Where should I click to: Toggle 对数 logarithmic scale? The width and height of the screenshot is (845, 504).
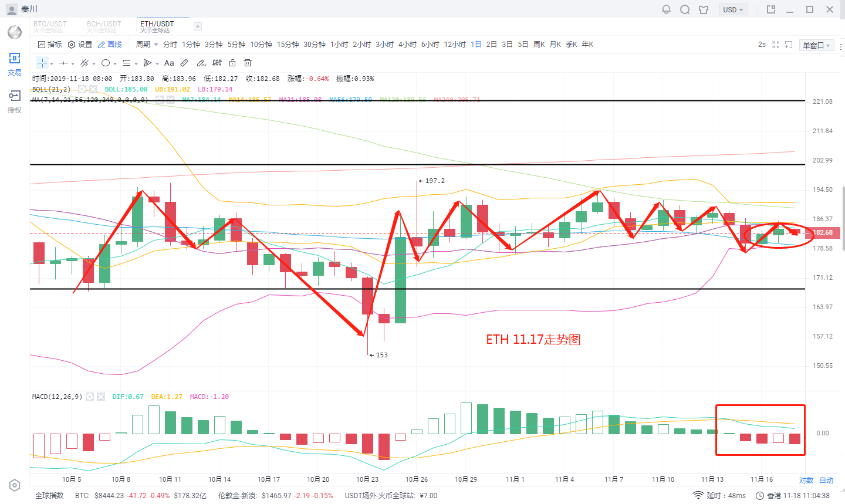pos(806,480)
